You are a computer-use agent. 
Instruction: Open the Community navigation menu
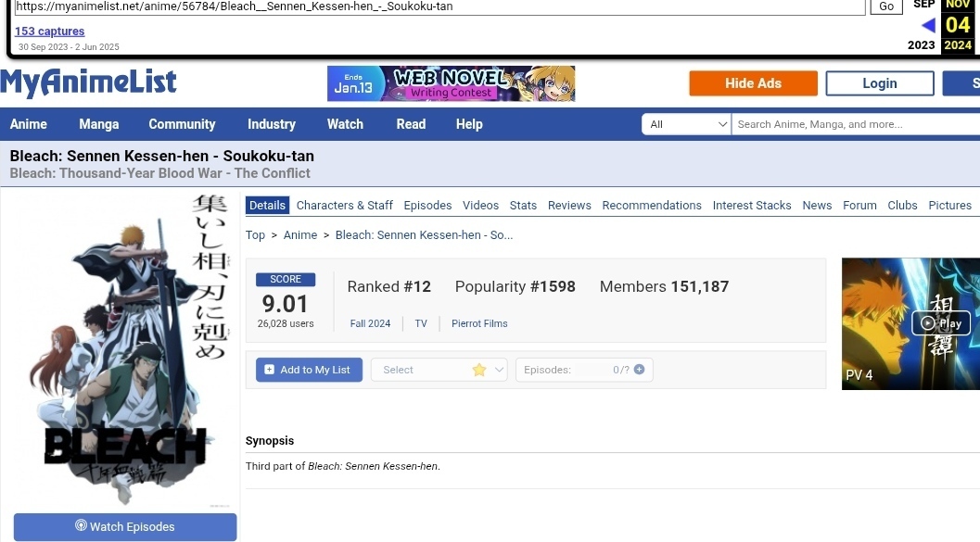(x=182, y=124)
